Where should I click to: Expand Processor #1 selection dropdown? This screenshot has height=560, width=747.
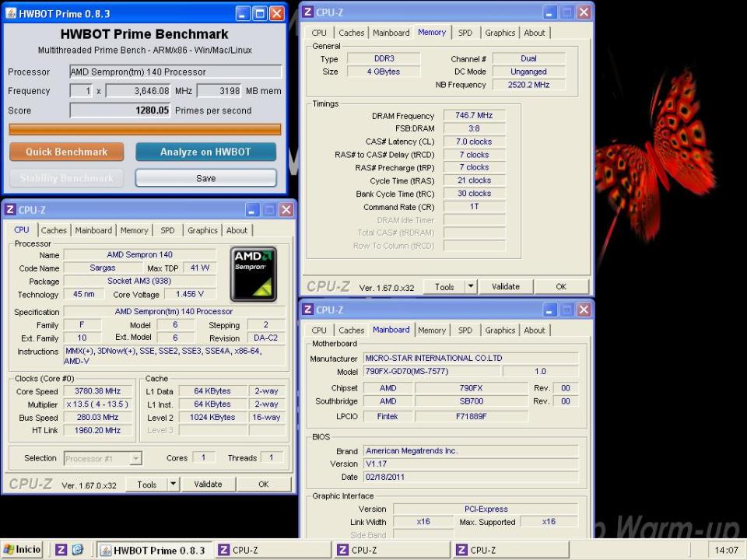(135, 459)
